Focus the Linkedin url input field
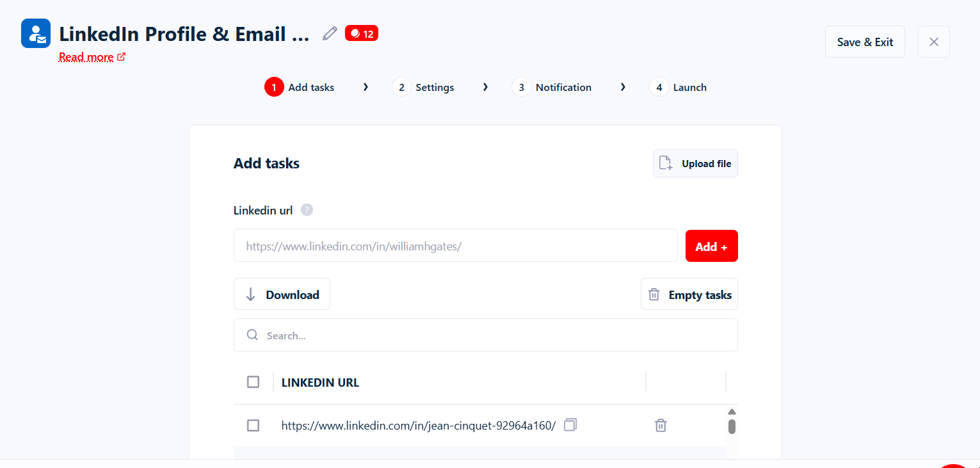The image size is (980, 468). click(x=456, y=246)
